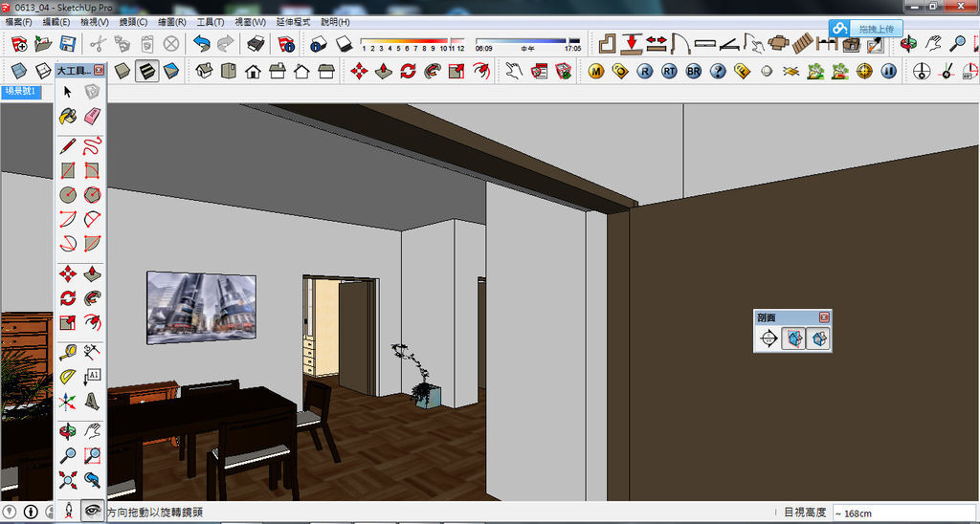Click the blue RT plugin button
This screenshot has width=980, height=524.
(x=669, y=71)
